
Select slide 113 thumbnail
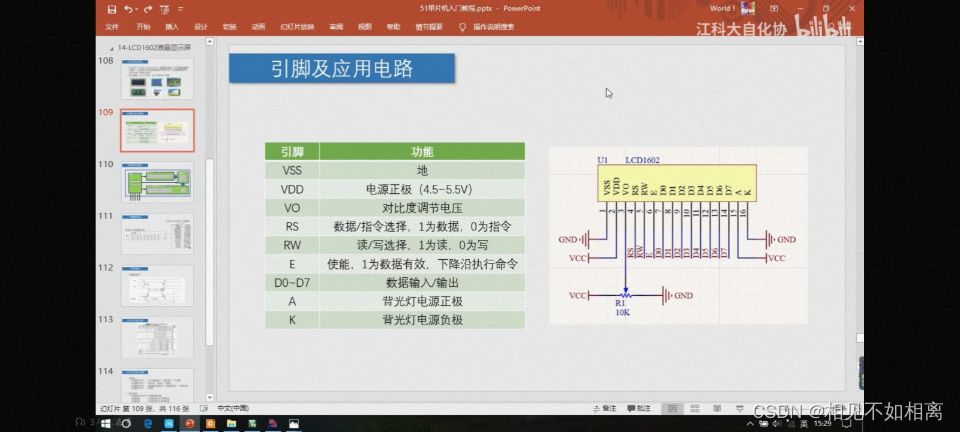[x=157, y=337]
